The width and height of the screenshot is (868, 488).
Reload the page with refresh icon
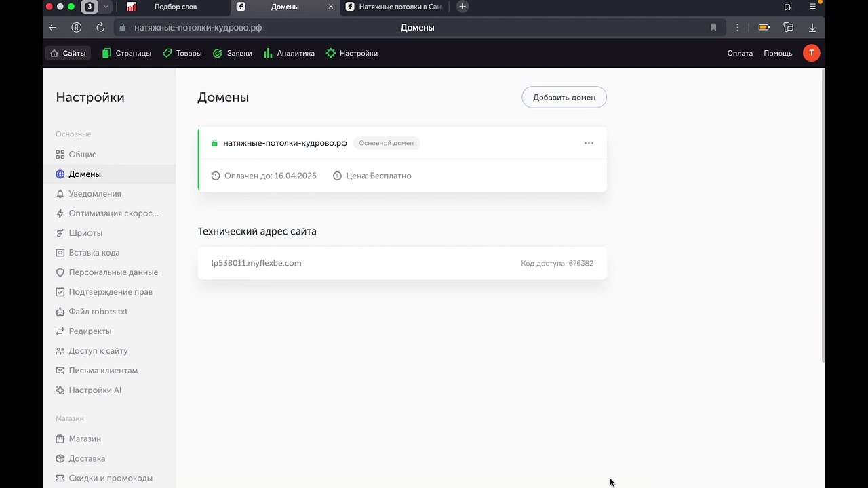pyautogui.click(x=100, y=28)
